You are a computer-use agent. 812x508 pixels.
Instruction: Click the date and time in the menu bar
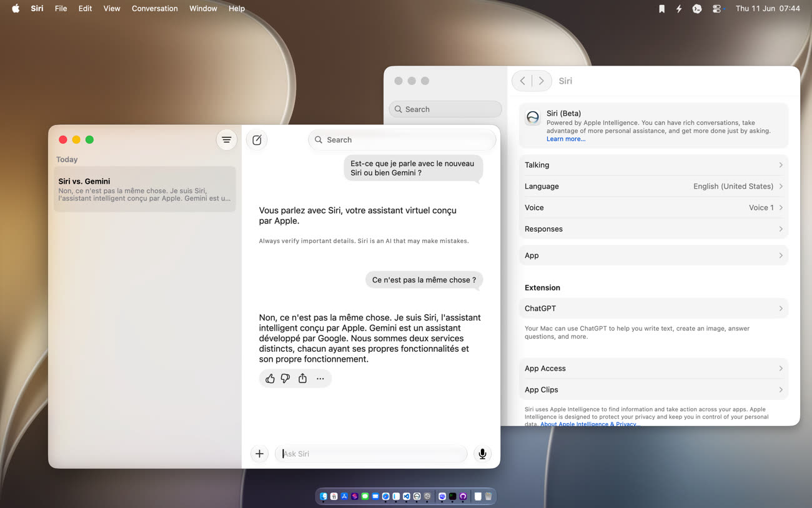point(768,9)
